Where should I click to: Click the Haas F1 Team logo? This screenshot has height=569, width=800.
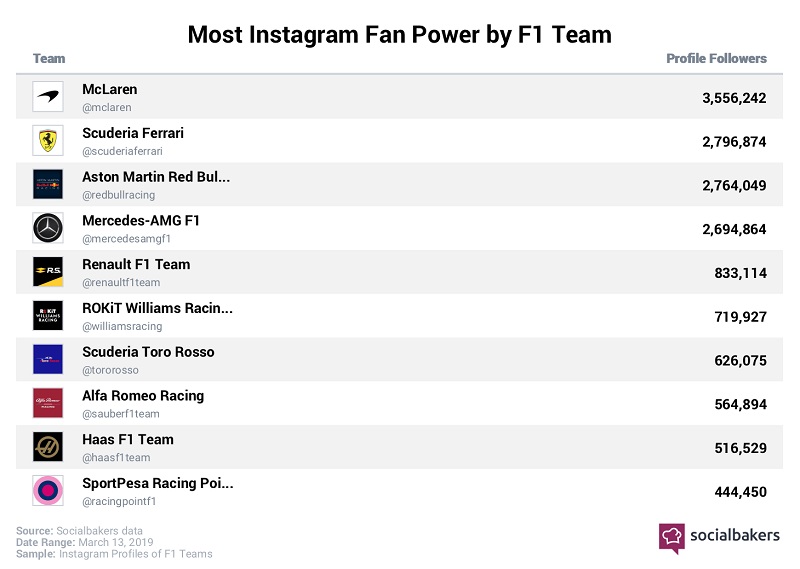pos(48,447)
